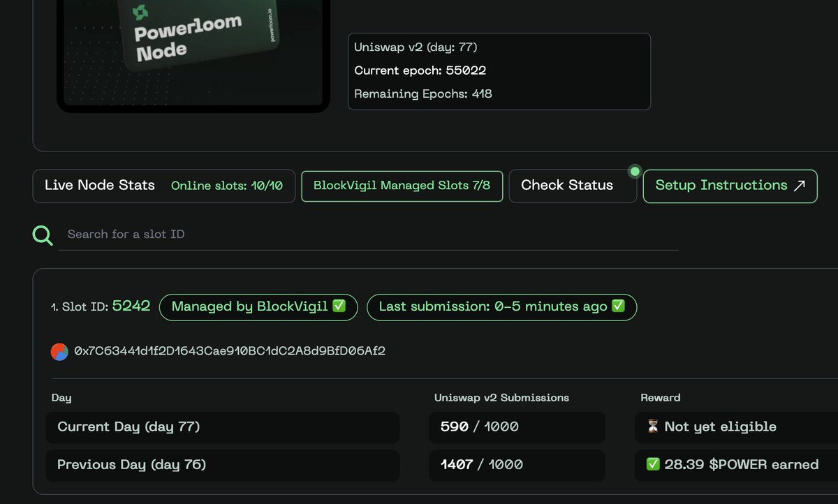Click the Not yet eligible reward cell

point(736,427)
